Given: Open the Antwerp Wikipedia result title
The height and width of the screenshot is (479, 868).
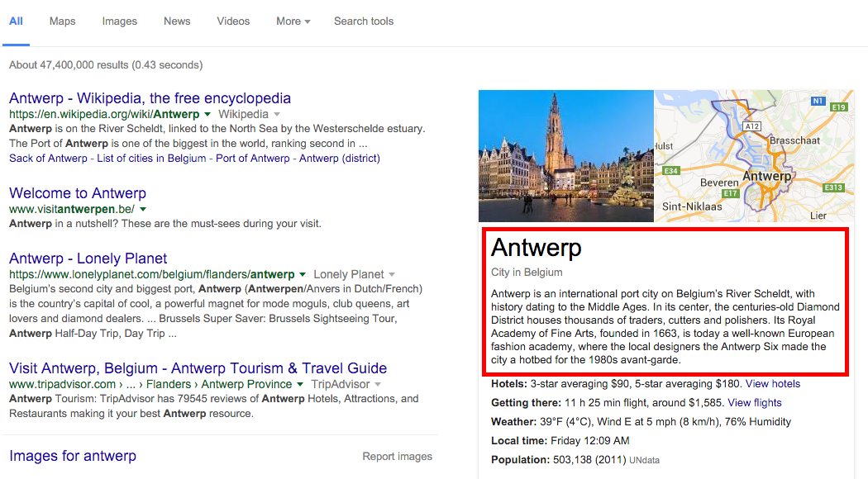Looking at the screenshot, I should click(x=150, y=98).
